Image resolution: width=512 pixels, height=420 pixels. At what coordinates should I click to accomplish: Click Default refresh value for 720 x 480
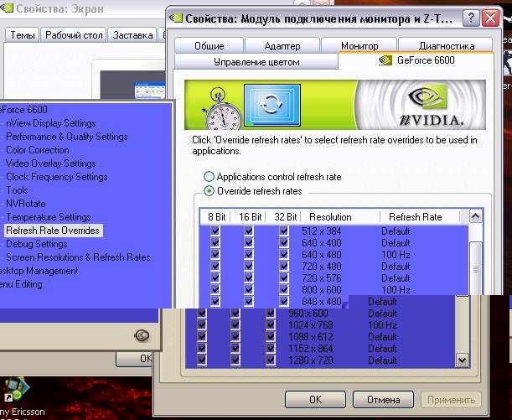coord(396,267)
